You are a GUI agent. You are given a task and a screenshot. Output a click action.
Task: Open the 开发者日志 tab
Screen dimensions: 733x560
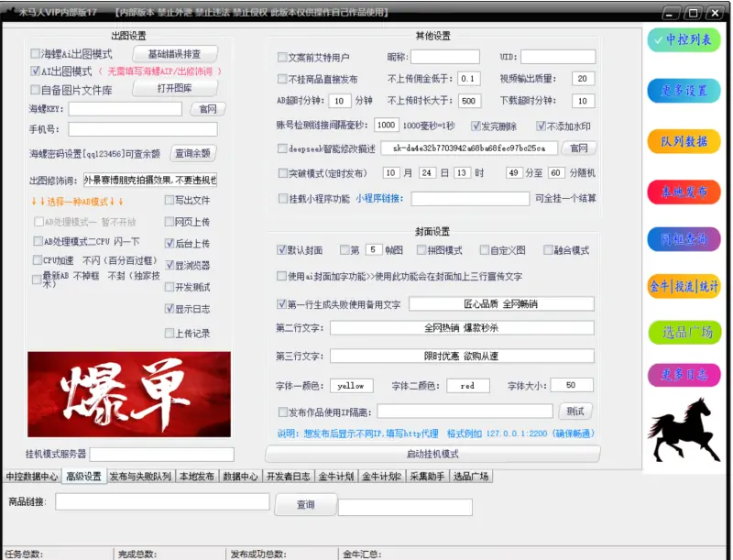pos(289,477)
